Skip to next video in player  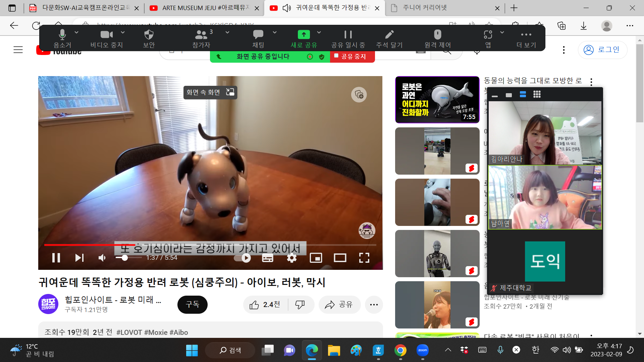tap(79, 258)
